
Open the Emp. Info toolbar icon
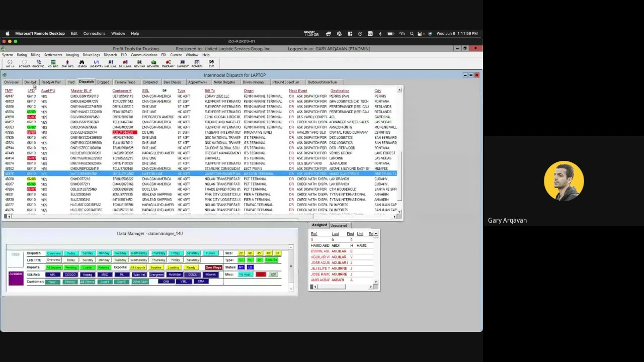click(67, 63)
